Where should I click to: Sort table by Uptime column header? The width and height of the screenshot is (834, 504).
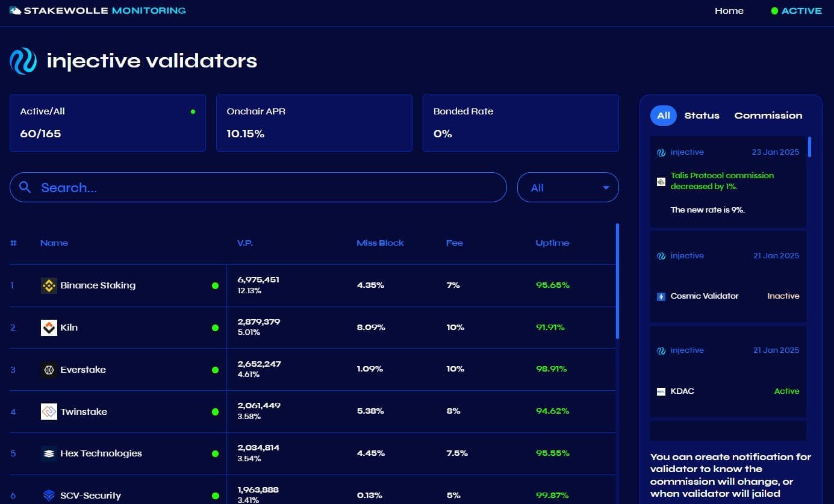point(552,243)
